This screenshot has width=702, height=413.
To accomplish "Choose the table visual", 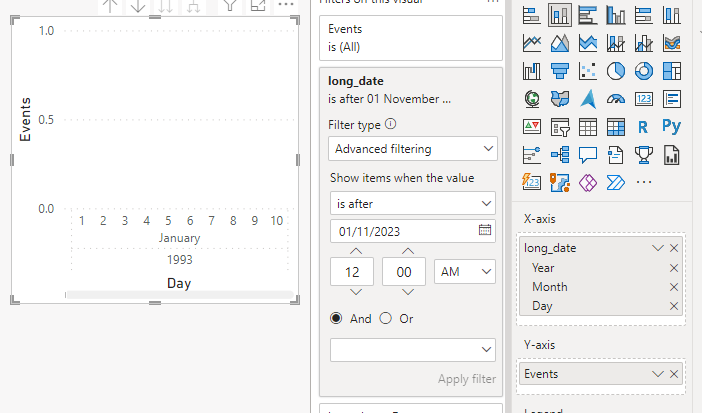I will pos(588,127).
